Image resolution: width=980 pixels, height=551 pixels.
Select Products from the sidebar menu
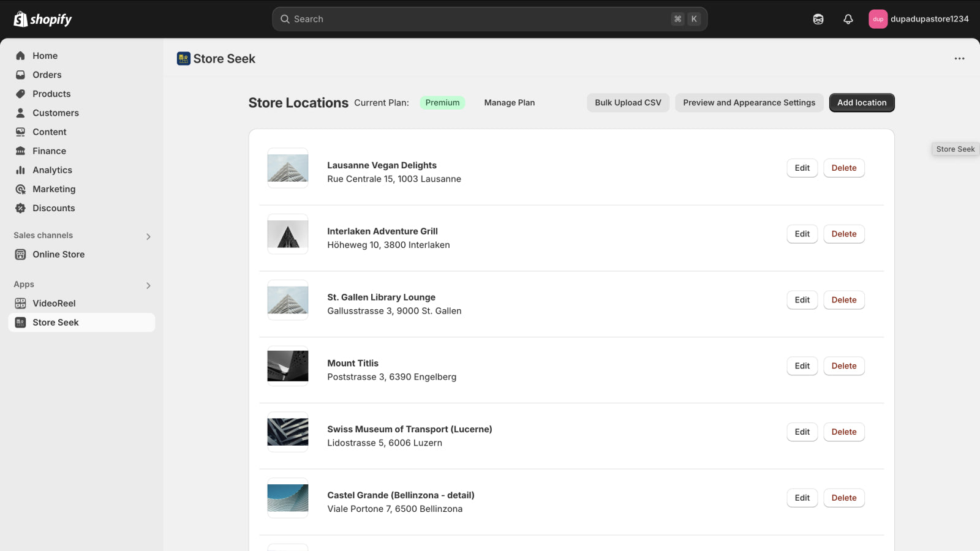tap(20, 94)
